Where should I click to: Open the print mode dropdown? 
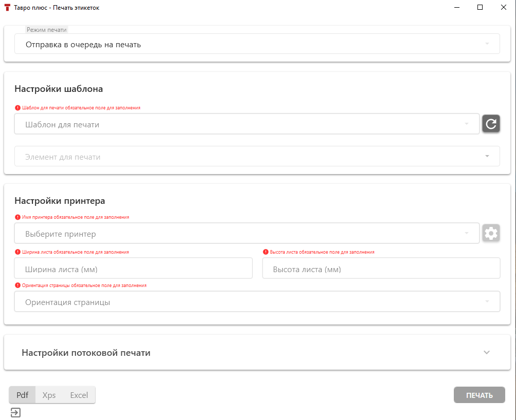click(x=257, y=44)
